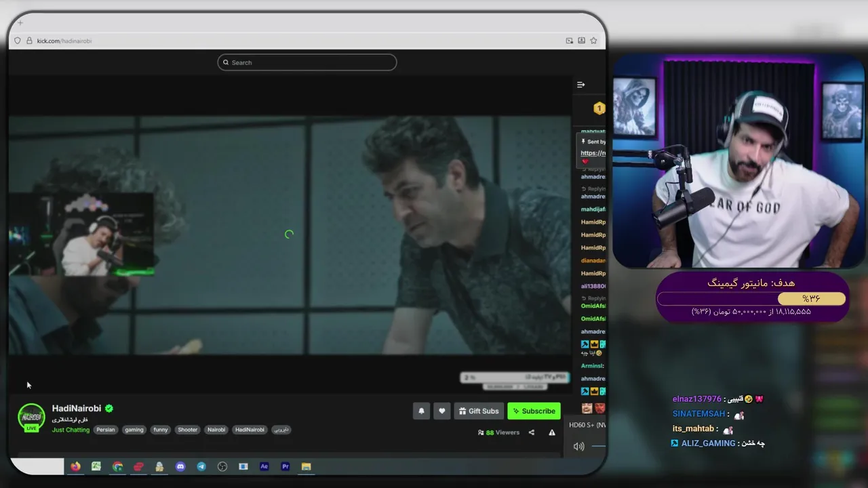
Task: Click the red app icon on the taskbar
Action: pyautogui.click(x=138, y=466)
